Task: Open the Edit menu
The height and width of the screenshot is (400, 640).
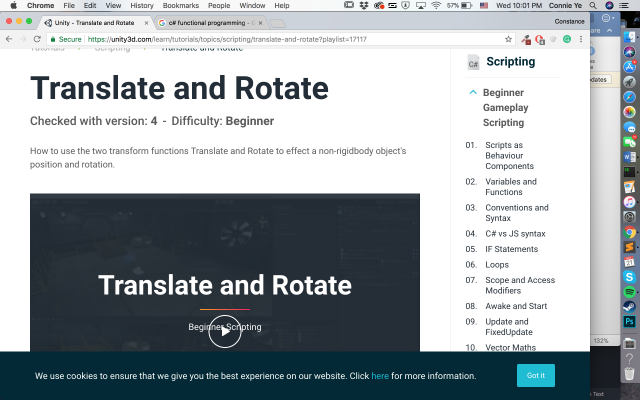Action: [x=90, y=5]
